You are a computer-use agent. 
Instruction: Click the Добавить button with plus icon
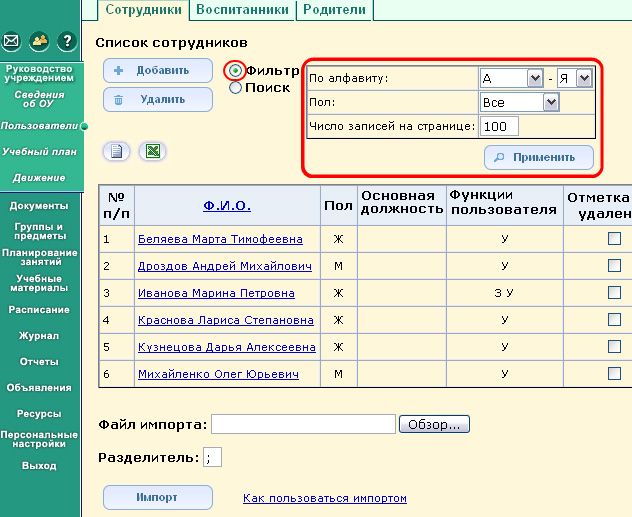[158, 71]
